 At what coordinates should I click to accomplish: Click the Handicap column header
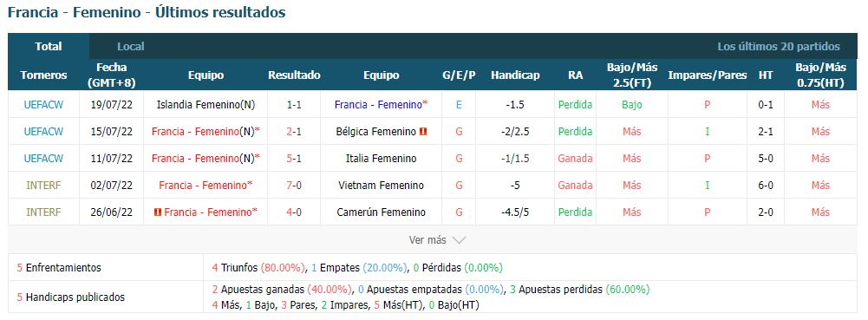(x=515, y=75)
